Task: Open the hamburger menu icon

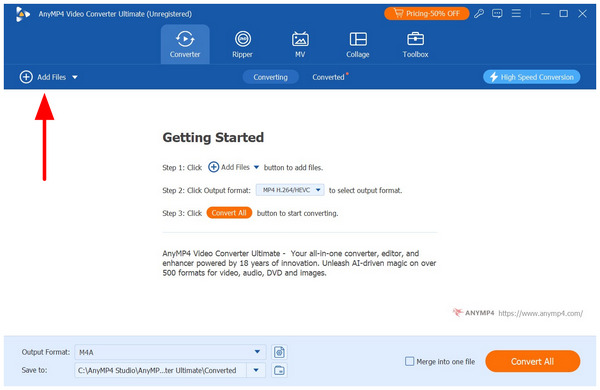Action: (516, 14)
